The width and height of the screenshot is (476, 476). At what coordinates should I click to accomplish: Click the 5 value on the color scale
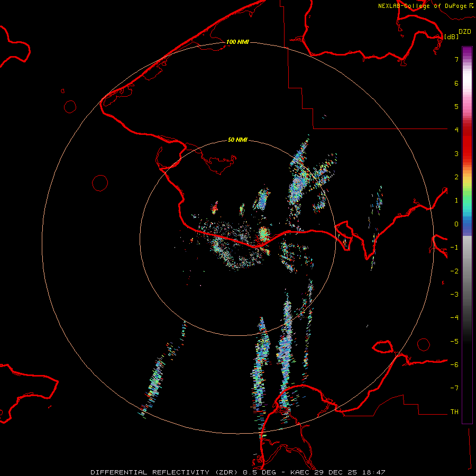click(456, 106)
